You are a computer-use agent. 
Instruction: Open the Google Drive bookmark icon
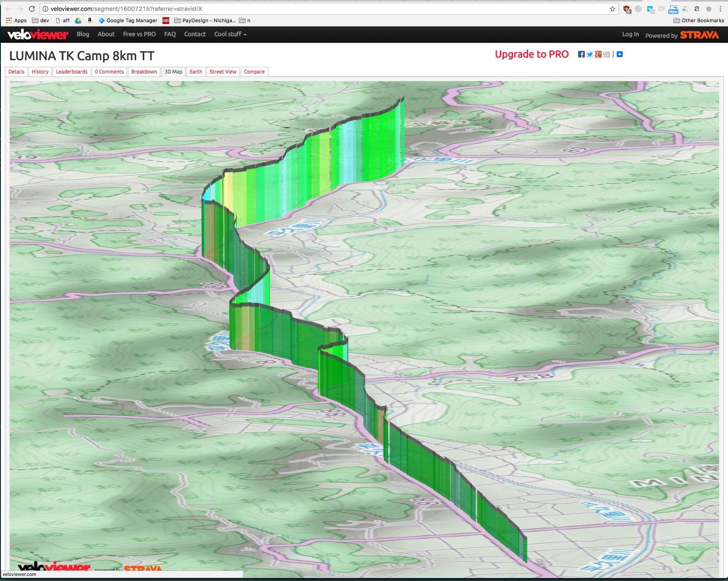78,21
